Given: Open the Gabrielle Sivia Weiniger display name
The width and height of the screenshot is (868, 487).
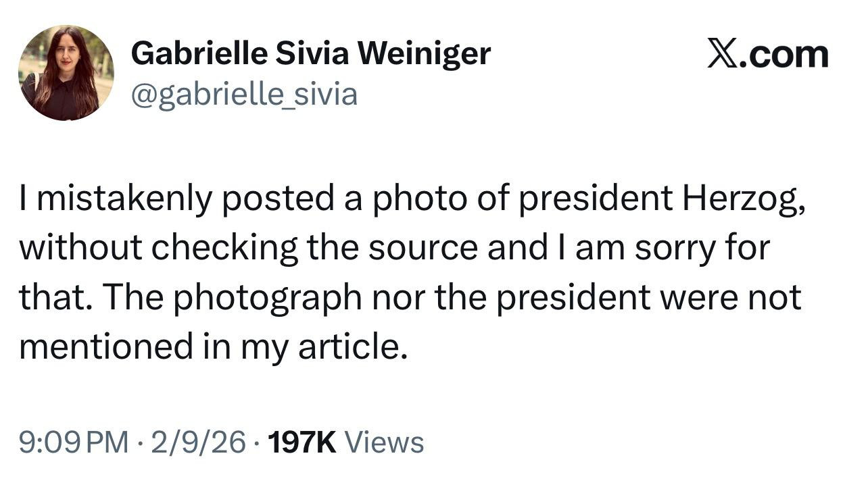Looking at the screenshot, I should (x=310, y=53).
